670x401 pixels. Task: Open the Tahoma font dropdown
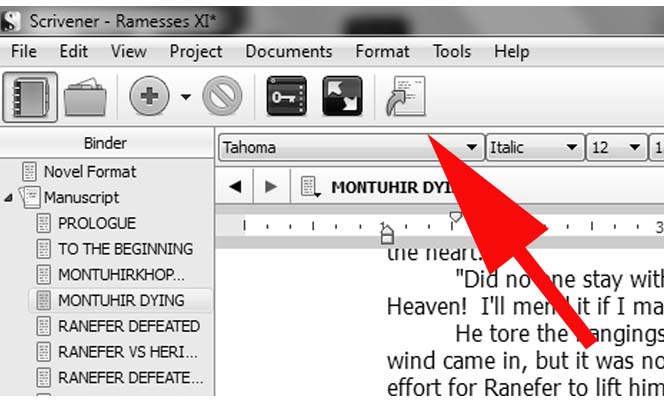pos(471,148)
